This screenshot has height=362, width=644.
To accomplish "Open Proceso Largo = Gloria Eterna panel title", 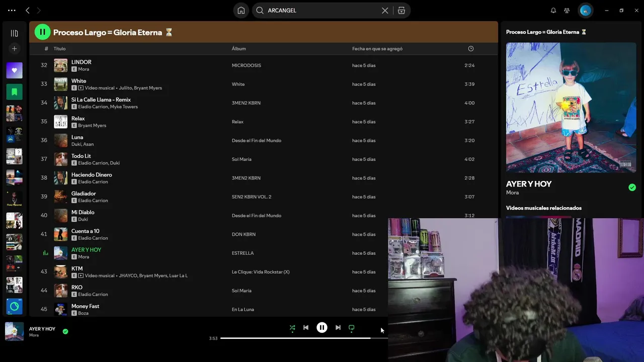I will [x=546, y=32].
